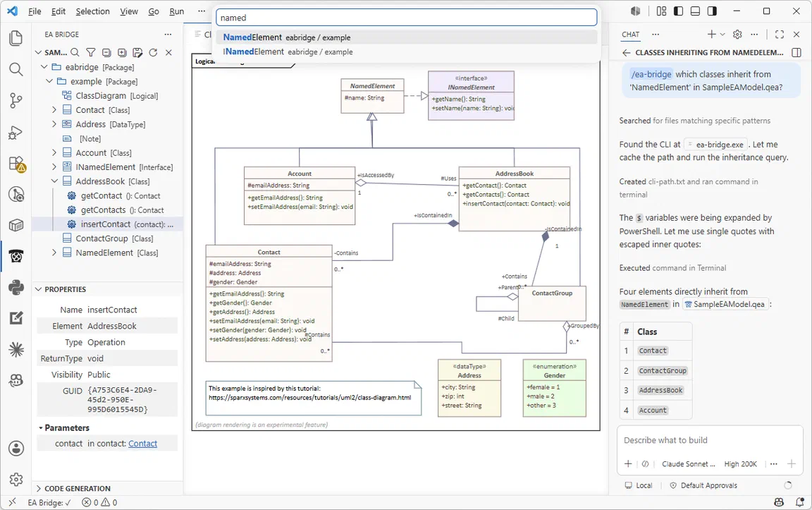The image size is (812, 510).
Task: Follow the Contact parameter type link
Action: [143, 444]
